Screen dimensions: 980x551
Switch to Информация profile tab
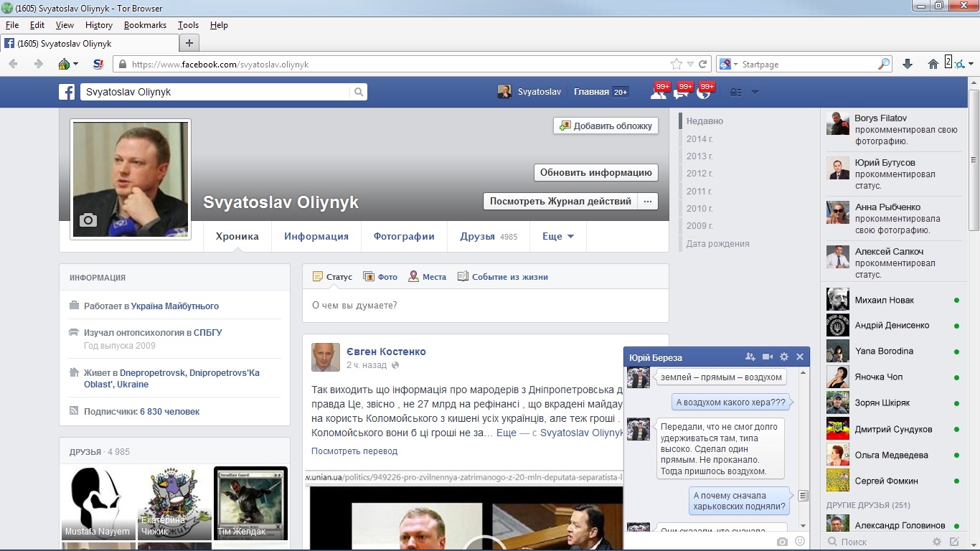[x=316, y=236]
